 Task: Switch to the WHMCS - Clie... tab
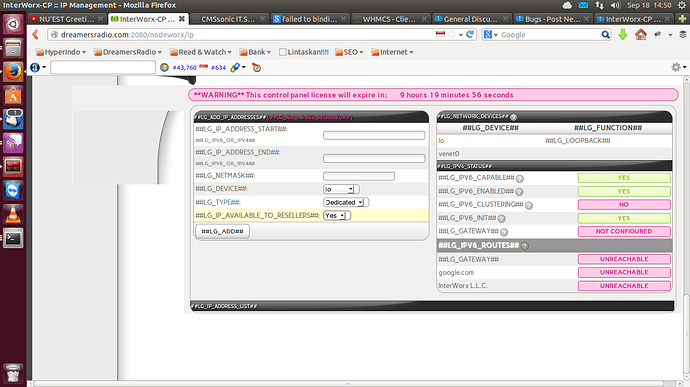coord(391,19)
